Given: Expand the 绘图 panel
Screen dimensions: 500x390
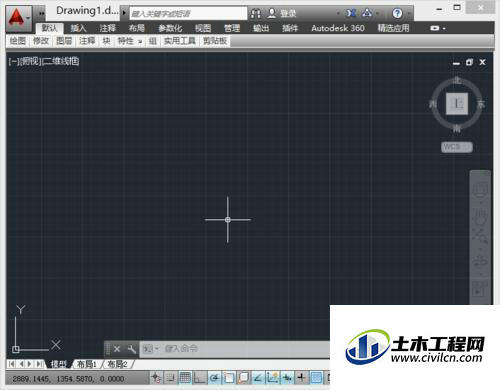Looking at the screenshot, I should point(18,41).
